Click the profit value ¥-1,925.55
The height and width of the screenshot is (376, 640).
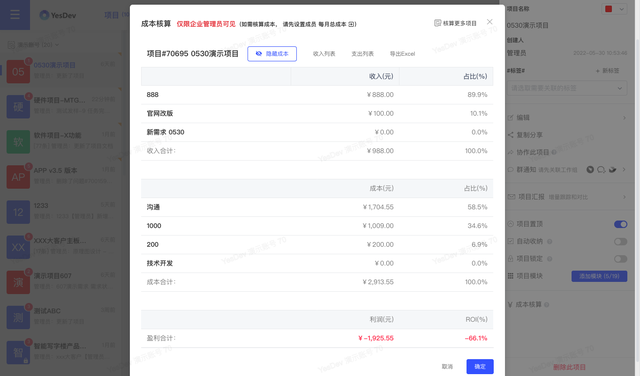coord(376,338)
